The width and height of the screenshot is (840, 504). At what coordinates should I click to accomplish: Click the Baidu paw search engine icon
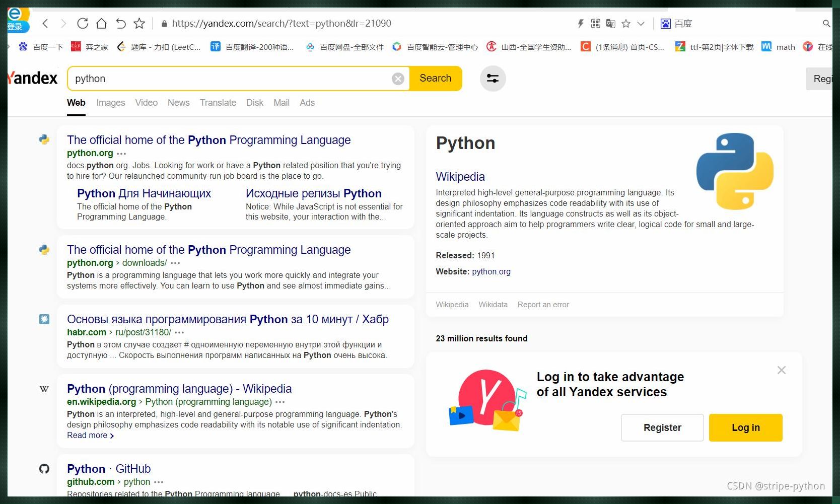pyautogui.click(x=666, y=23)
